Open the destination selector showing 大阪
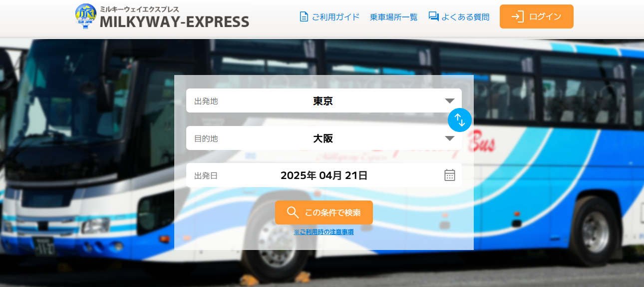Viewport: 644px width, 287px height. pos(324,138)
